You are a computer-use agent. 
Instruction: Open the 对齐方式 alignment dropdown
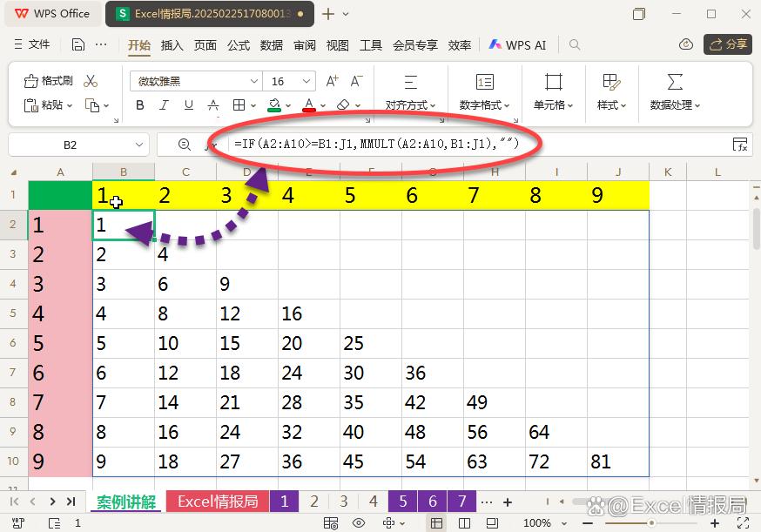pos(411,104)
